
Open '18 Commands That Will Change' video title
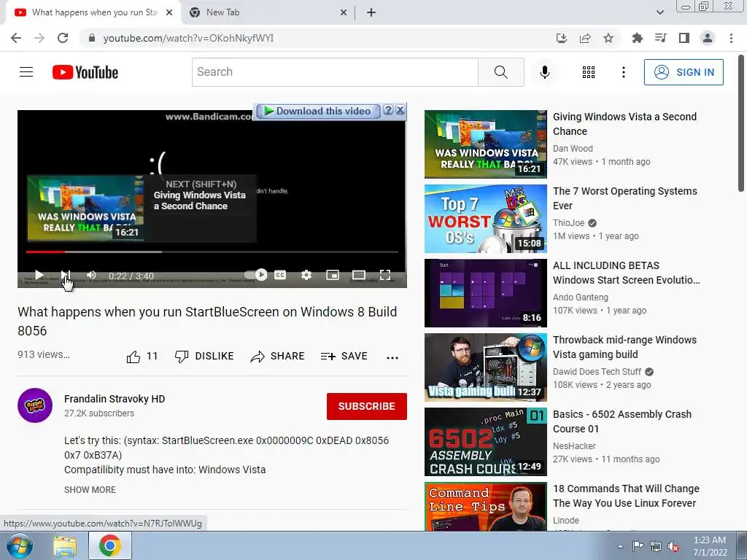[x=626, y=496]
